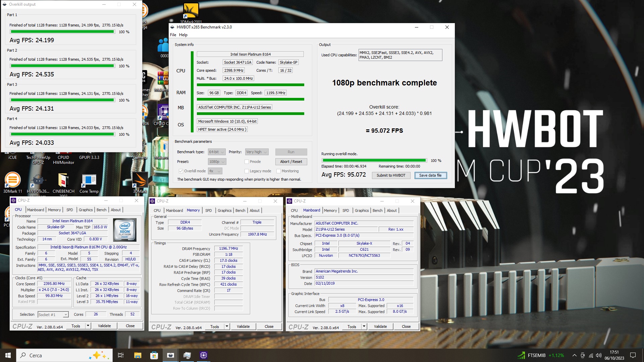Open File Explorer from the taskbar
This screenshot has height=362, width=644.
(138, 355)
